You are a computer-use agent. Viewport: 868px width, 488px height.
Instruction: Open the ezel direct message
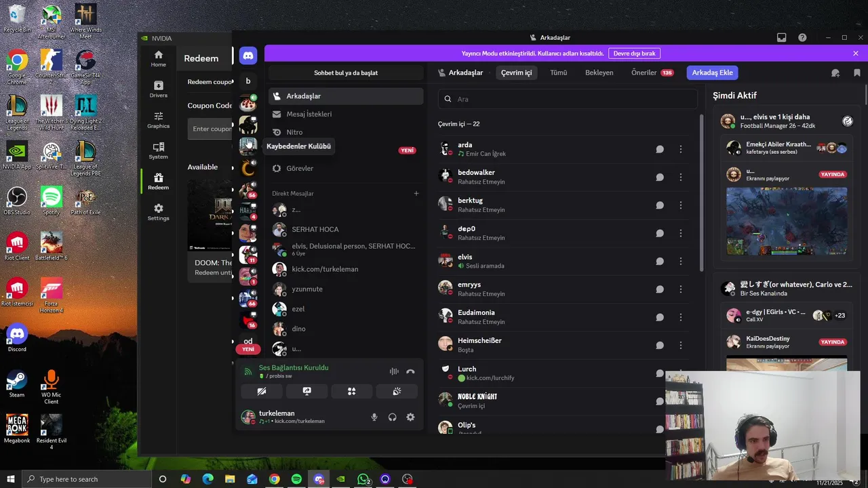pos(346,308)
